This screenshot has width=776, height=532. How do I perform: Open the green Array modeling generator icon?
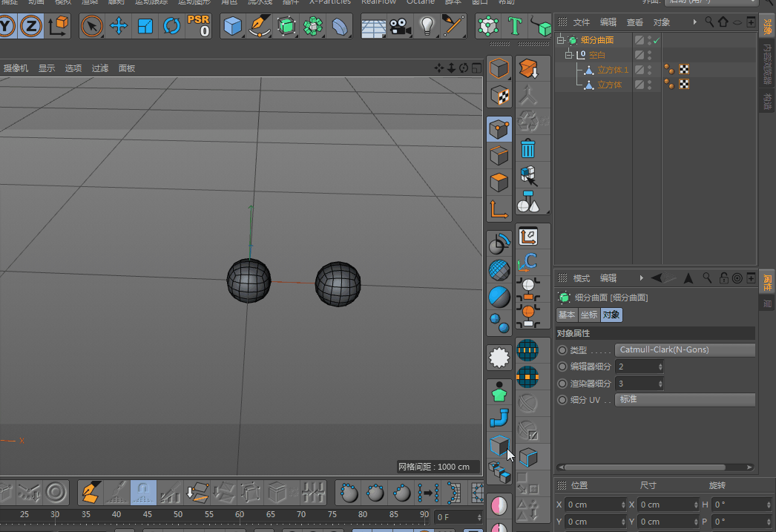(313, 26)
